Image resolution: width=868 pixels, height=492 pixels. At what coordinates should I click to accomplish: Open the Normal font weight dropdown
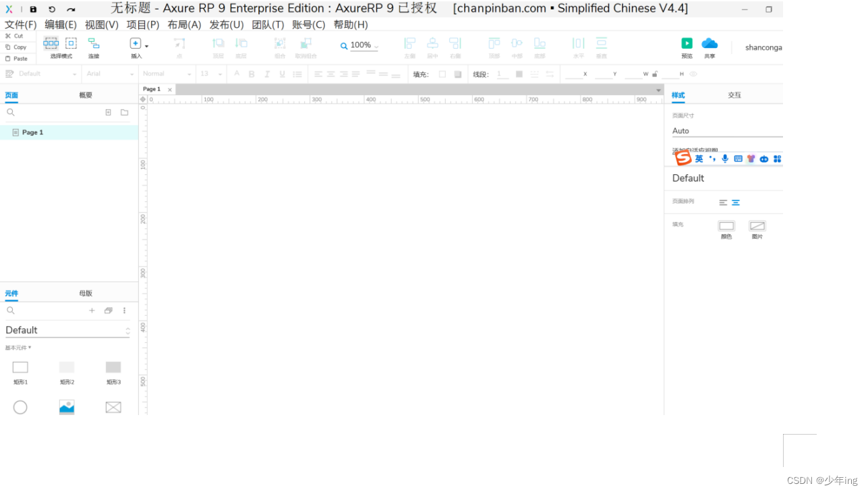[x=167, y=74]
